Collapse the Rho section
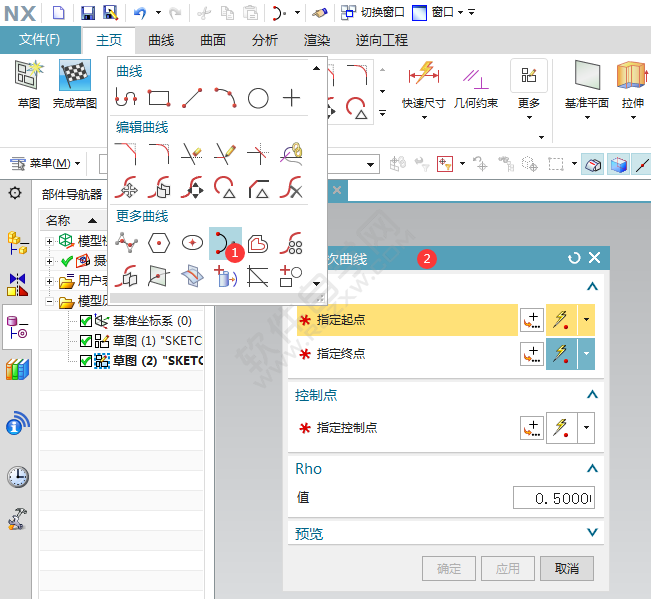The height and width of the screenshot is (599, 651). pos(592,469)
